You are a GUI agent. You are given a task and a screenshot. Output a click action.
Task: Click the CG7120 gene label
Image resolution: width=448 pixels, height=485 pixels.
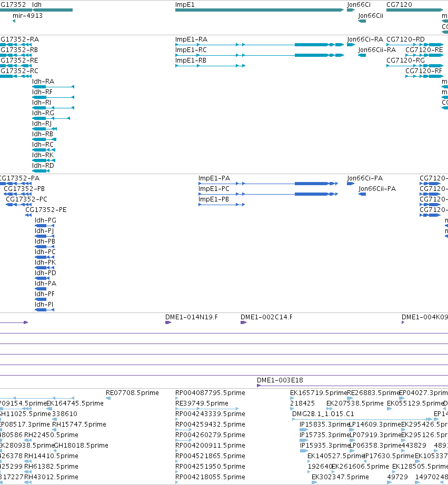[399, 5]
